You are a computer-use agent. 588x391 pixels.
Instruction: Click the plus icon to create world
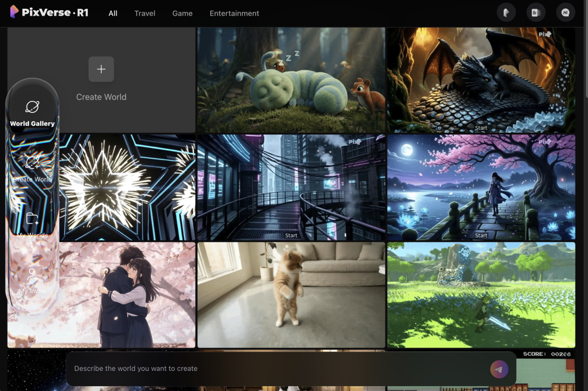[101, 69]
